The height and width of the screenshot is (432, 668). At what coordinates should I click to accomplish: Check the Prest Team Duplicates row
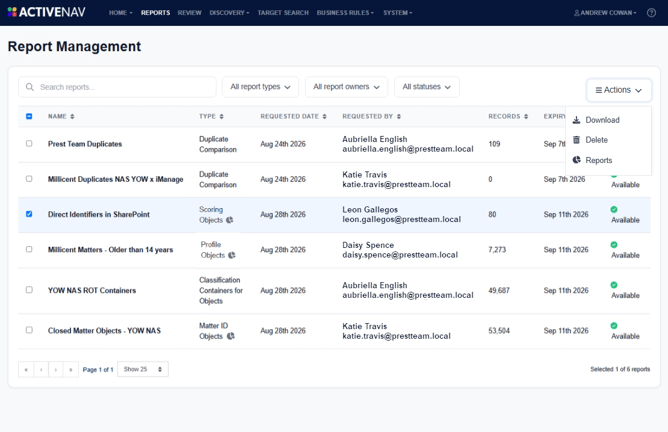pos(29,144)
